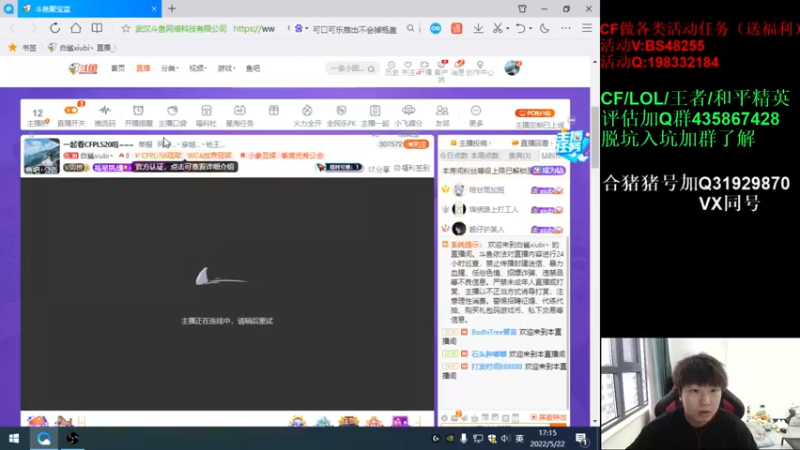The image size is (800, 450).
Task: Select the 本周点数 tab
Action: (485, 156)
